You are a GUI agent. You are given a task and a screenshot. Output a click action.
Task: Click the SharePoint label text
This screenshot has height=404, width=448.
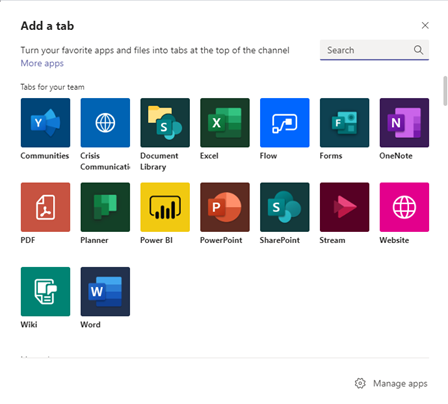pos(280,240)
